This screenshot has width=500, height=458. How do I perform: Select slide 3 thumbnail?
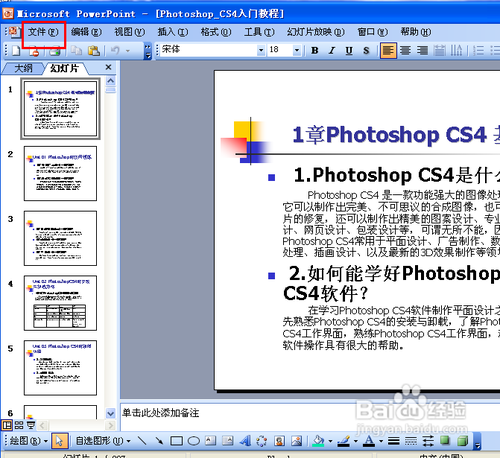coord(60,238)
